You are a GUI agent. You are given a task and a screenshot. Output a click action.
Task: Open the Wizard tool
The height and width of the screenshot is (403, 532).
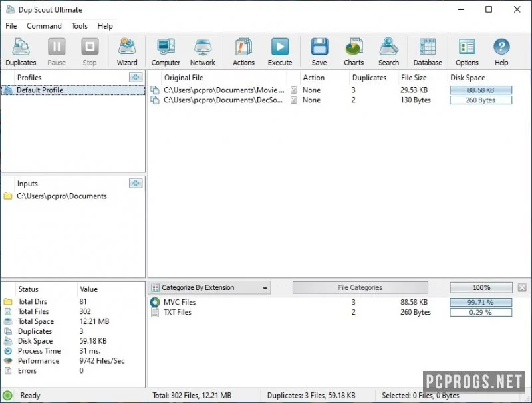(127, 52)
